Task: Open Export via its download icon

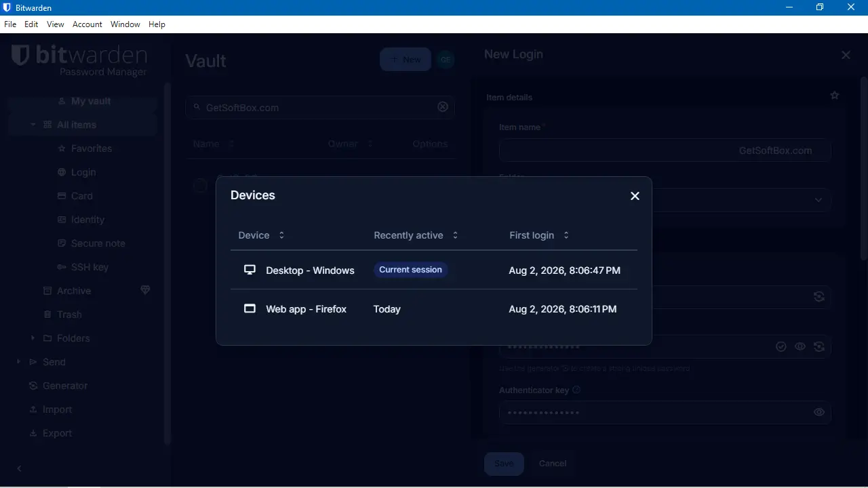Action: click(x=33, y=433)
